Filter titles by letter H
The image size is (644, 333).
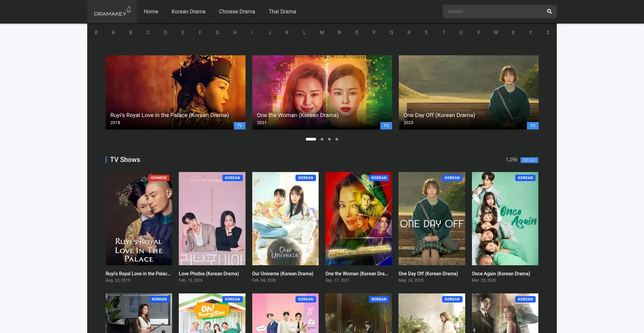[235, 33]
